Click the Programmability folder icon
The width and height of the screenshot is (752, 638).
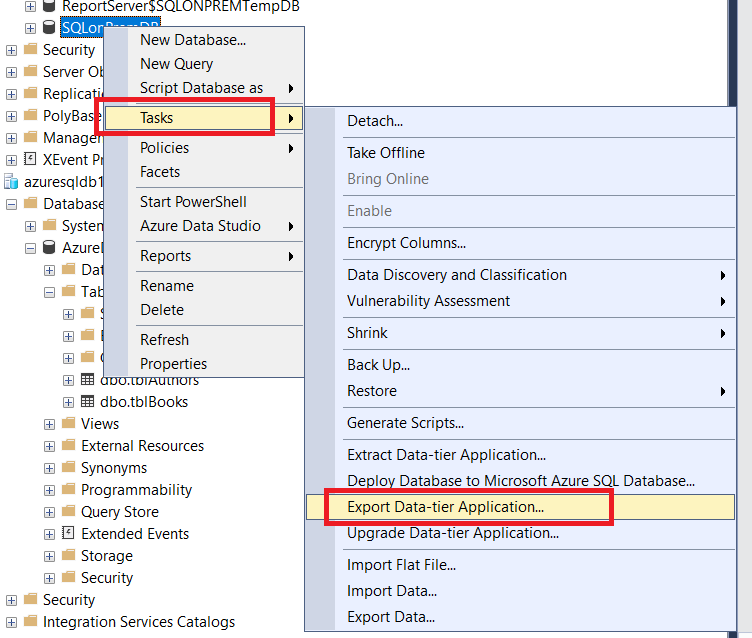tap(68, 490)
